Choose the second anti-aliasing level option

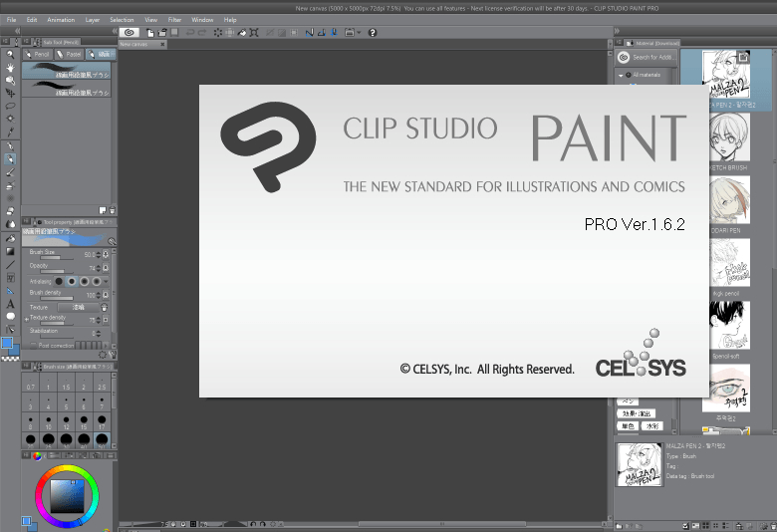[71, 282]
